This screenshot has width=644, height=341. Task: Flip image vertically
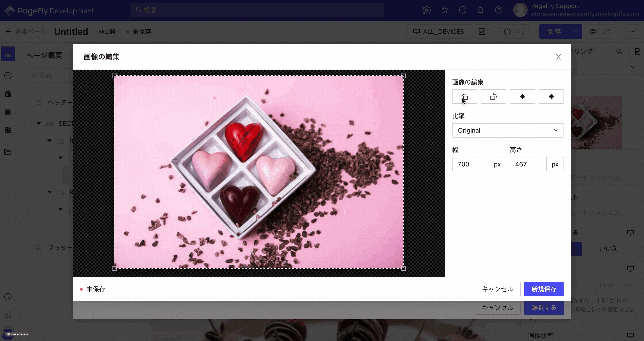click(551, 97)
